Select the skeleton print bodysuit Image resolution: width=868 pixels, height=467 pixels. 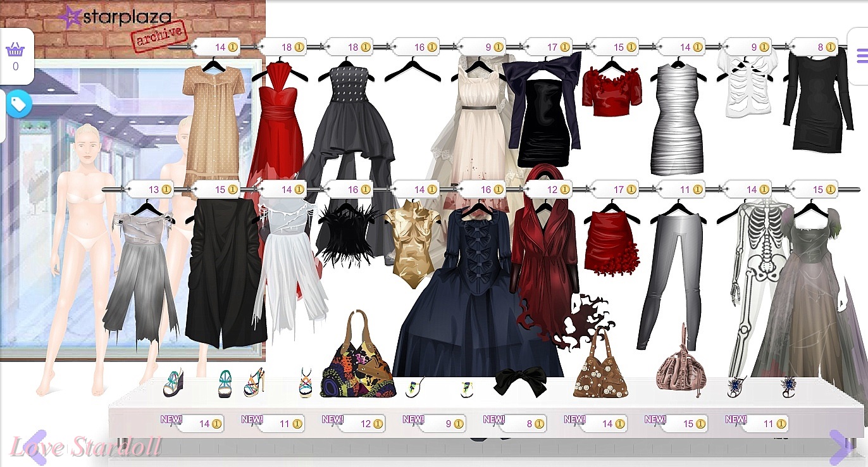pos(756,285)
